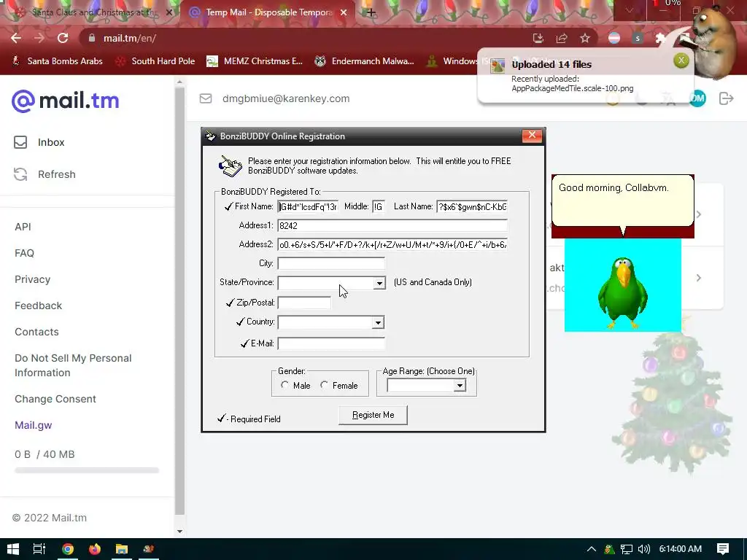Image resolution: width=747 pixels, height=560 pixels.
Task: Open the striped flag extension icon
Action: click(614, 38)
